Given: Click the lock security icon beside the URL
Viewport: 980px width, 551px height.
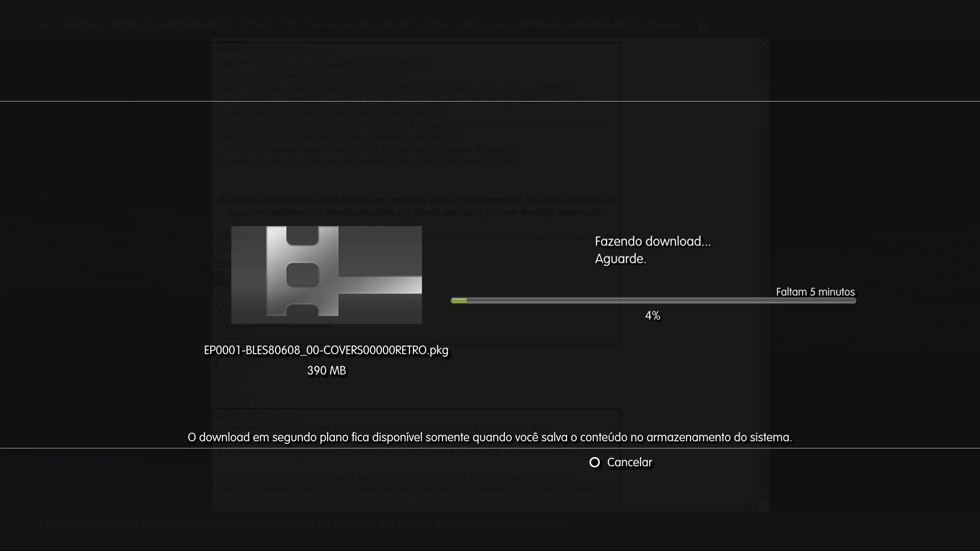Looking at the screenshot, I should (x=703, y=24).
